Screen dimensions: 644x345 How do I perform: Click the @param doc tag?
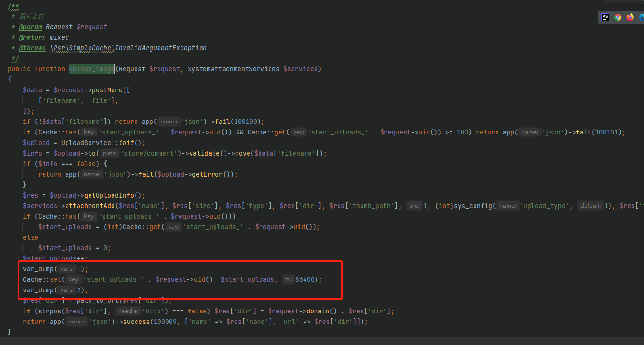click(31, 27)
